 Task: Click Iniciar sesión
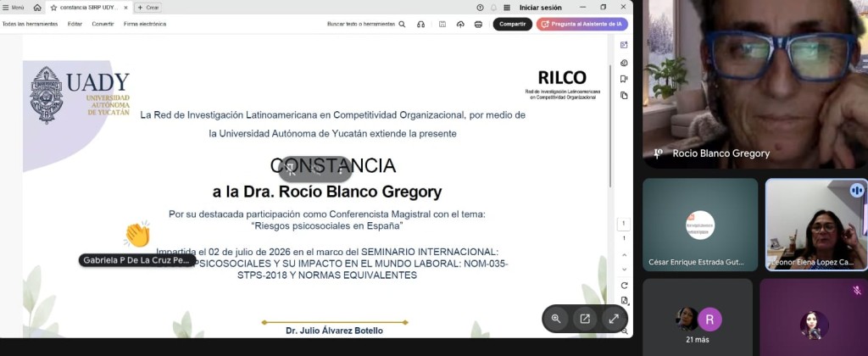click(540, 8)
